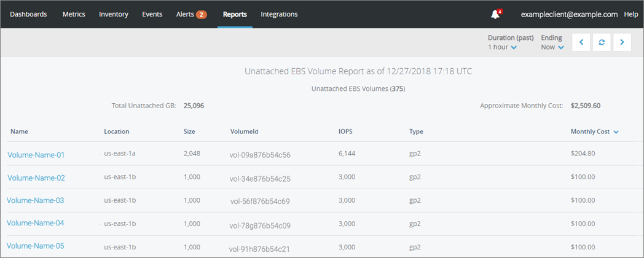Select volume ID vol-78g876b54c09
This screenshot has height=258, width=644.
click(261, 225)
